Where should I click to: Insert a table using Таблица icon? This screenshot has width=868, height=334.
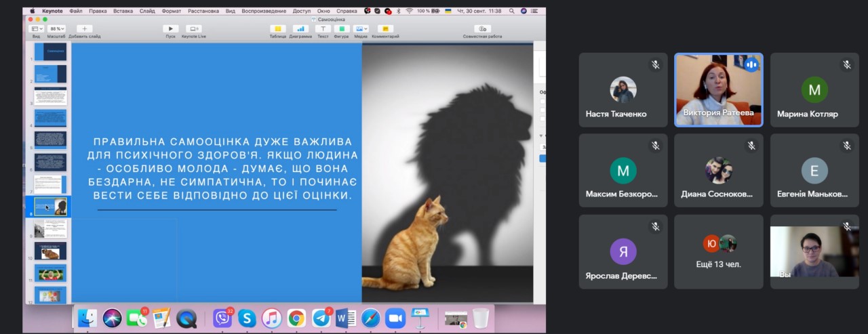(x=277, y=28)
